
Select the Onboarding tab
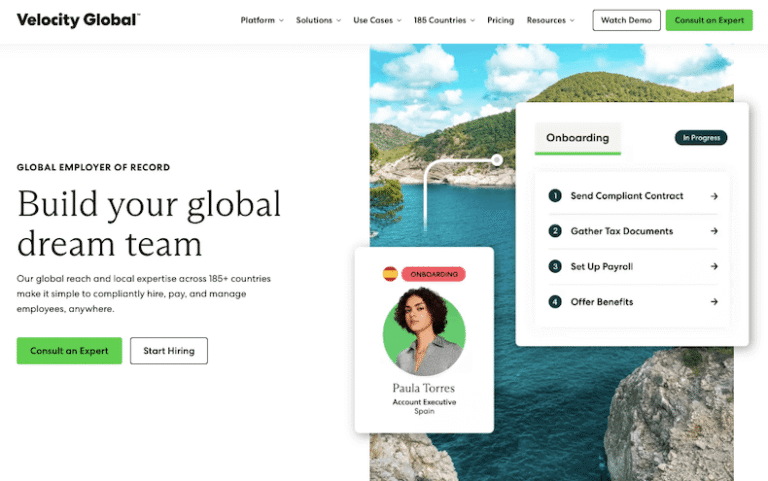[578, 138]
